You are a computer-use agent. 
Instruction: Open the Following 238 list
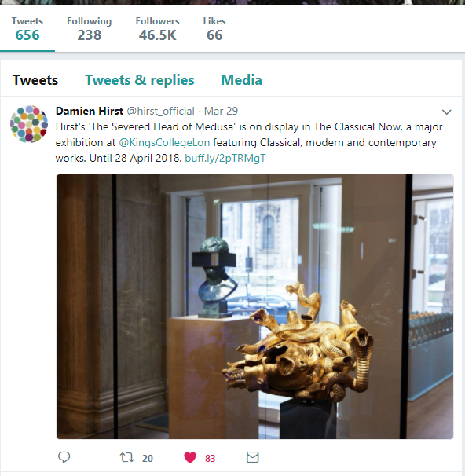coord(90,29)
